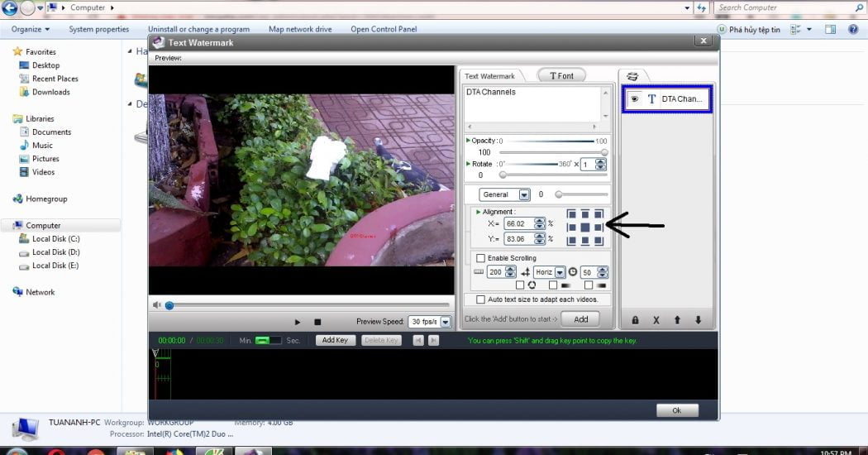Viewport: 868px width, 455px height.
Task: Click the Ok button
Action: 677,410
